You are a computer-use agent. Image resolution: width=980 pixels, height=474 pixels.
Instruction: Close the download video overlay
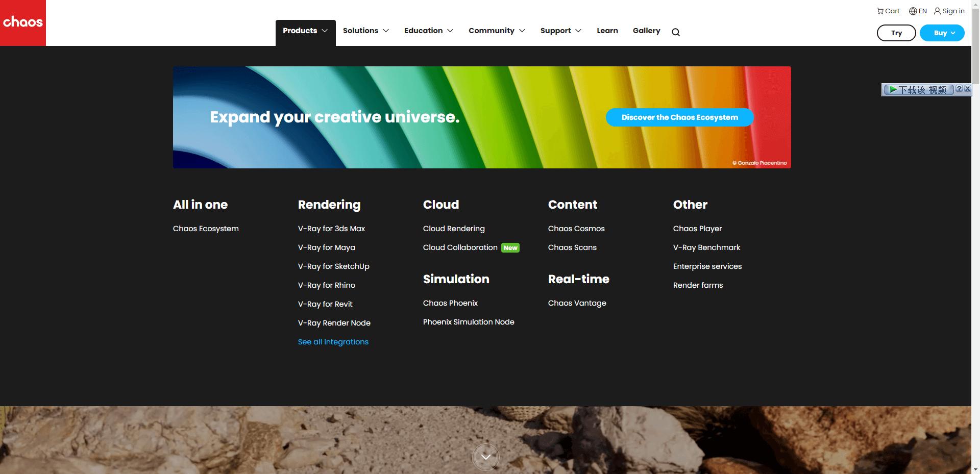click(967, 89)
